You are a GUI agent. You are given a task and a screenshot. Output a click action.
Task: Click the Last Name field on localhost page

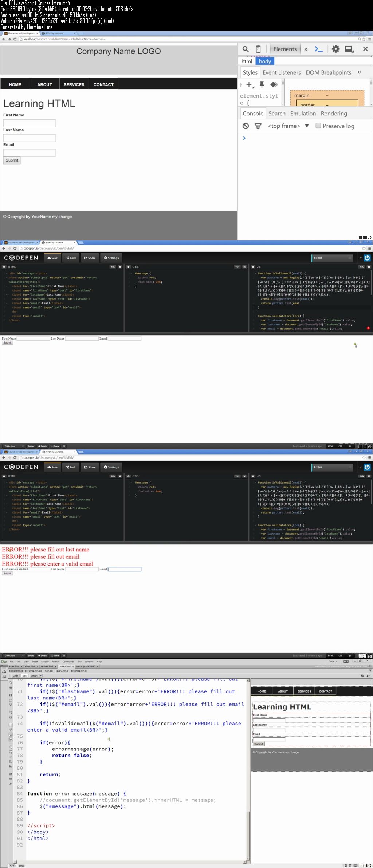coord(30,138)
